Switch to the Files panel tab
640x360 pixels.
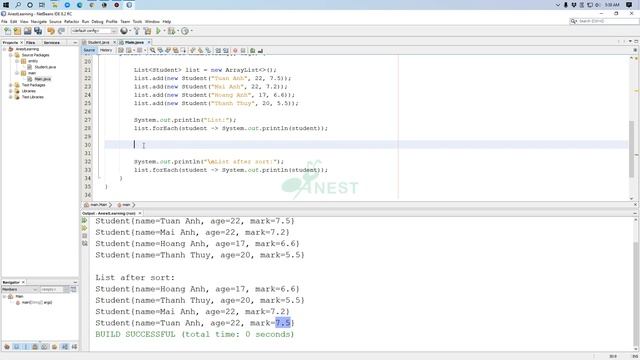31,42
